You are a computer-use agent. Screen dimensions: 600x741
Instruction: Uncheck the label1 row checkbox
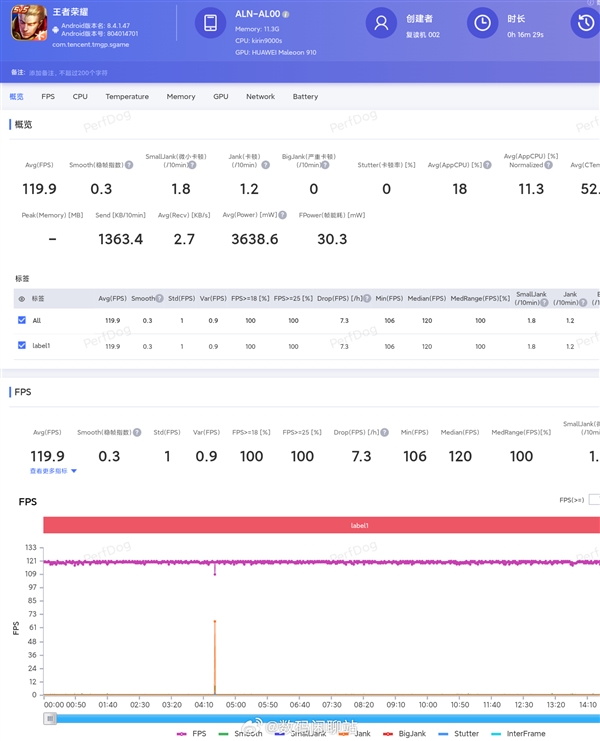pyautogui.click(x=22, y=345)
